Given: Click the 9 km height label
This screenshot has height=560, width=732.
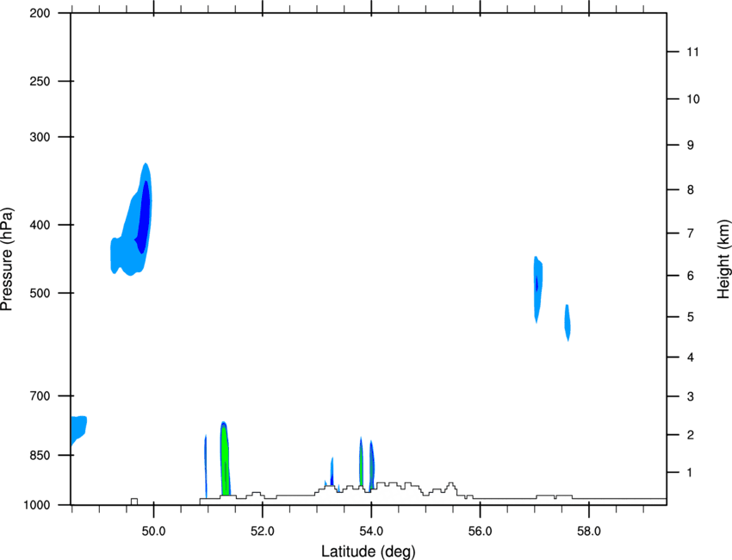Looking at the screenshot, I should 690,145.
